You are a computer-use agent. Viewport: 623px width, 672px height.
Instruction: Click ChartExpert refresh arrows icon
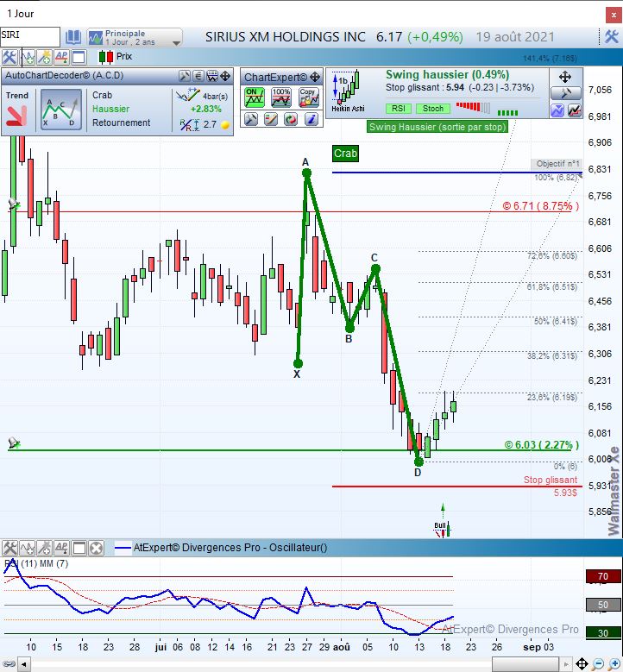291,119
